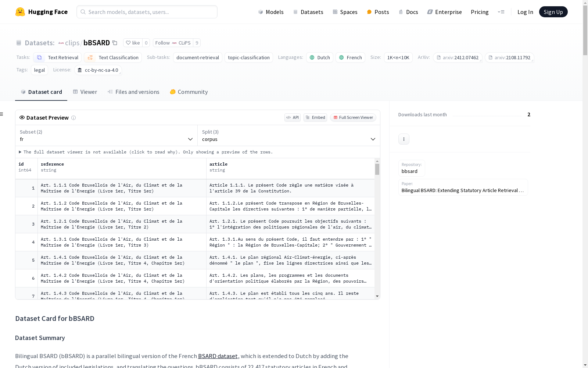
Task: Select the Dataset card tab
Action: tap(41, 92)
